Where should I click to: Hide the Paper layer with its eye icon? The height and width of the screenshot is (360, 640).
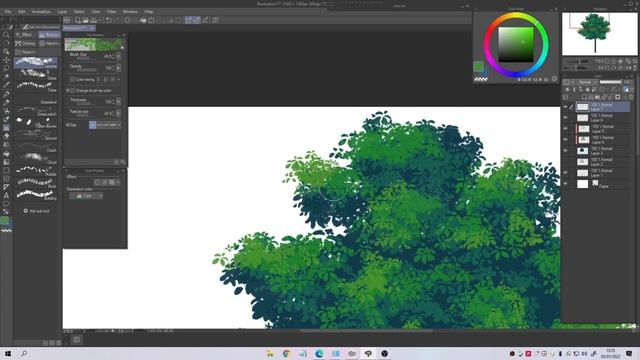point(565,184)
